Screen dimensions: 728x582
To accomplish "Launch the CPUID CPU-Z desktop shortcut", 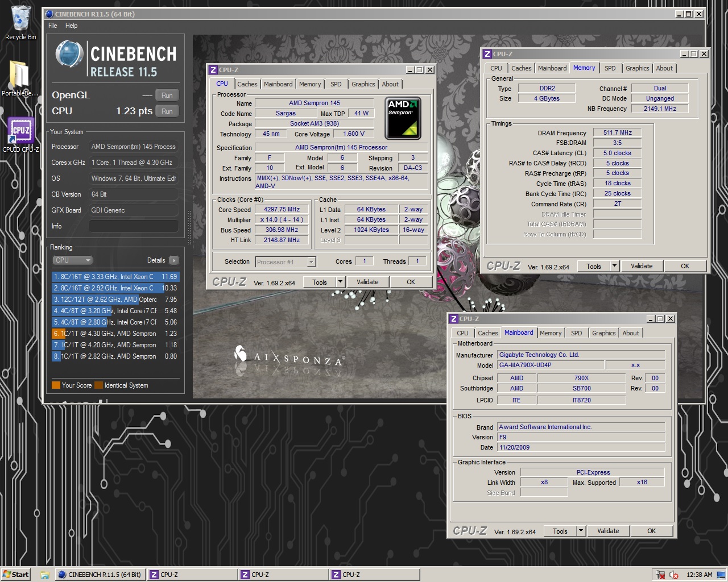I will click(20, 135).
